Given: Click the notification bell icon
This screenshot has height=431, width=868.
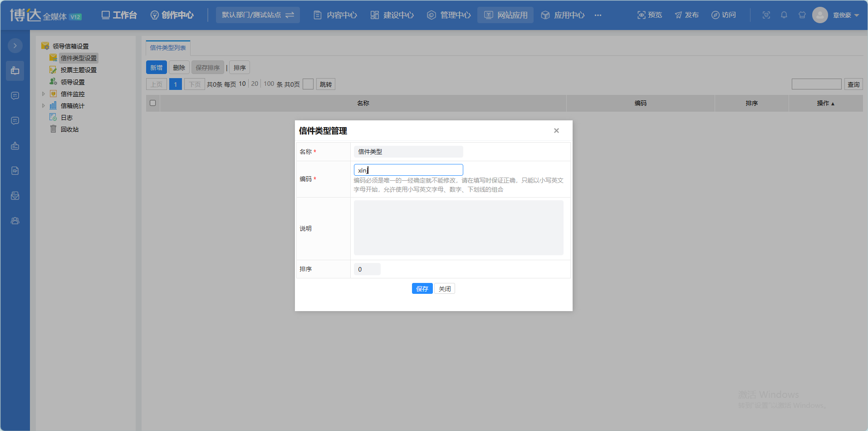Looking at the screenshot, I should coord(784,15).
